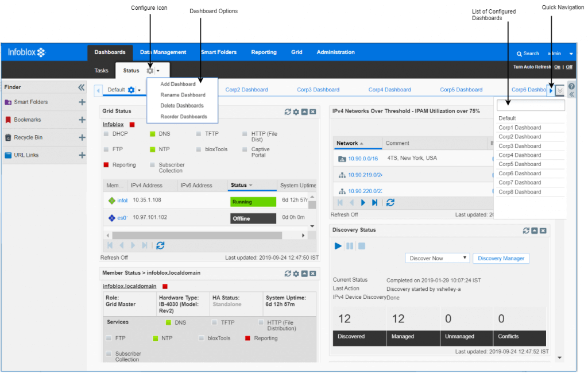Image resolution: width=588 pixels, height=373 pixels.
Task: Add a new Smart Folder with plus icon
Action: 82,102
